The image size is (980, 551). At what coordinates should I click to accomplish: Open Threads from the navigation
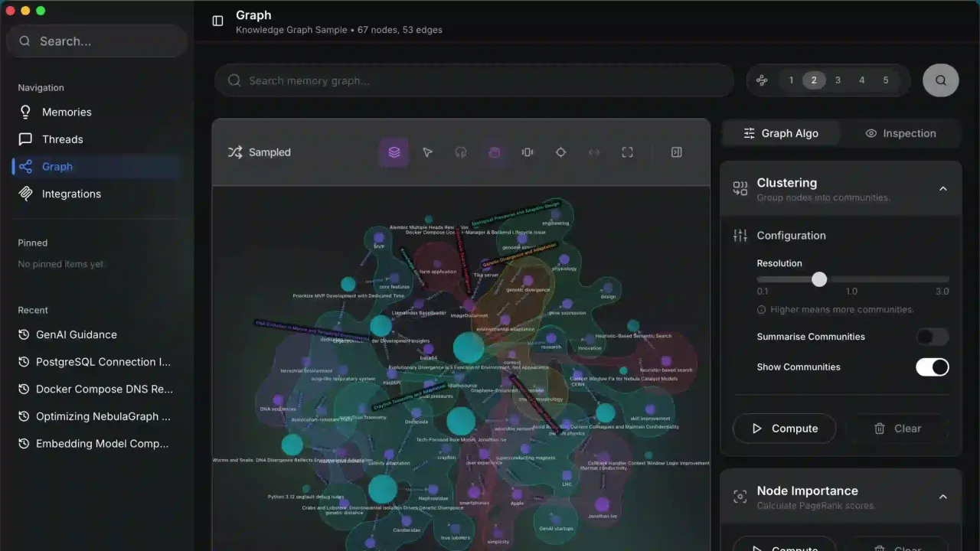(x=96, y=139)
